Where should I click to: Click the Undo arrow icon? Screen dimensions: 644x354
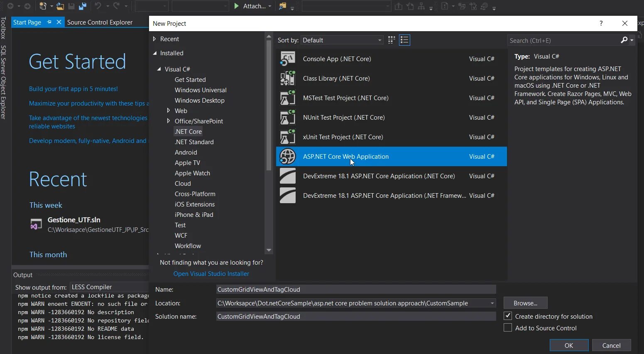click(98, 6)
